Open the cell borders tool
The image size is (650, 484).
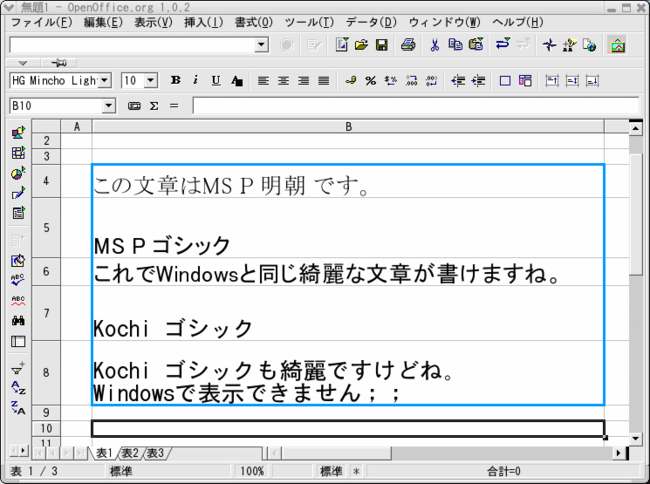pos(504,81)
